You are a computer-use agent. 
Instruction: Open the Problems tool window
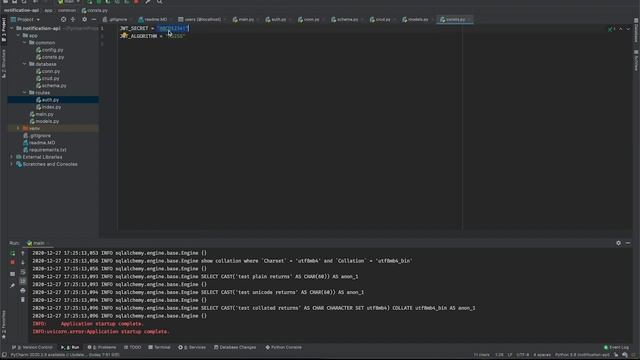(102, 347)
